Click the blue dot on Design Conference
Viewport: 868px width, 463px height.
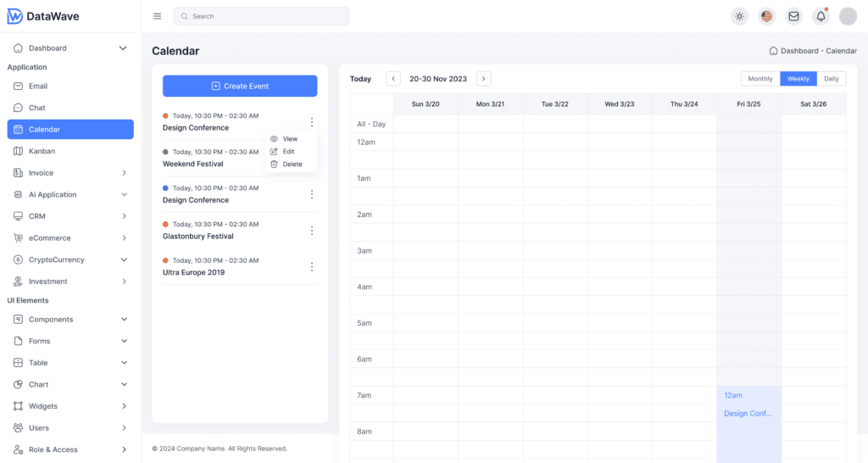tap(166, 188)
